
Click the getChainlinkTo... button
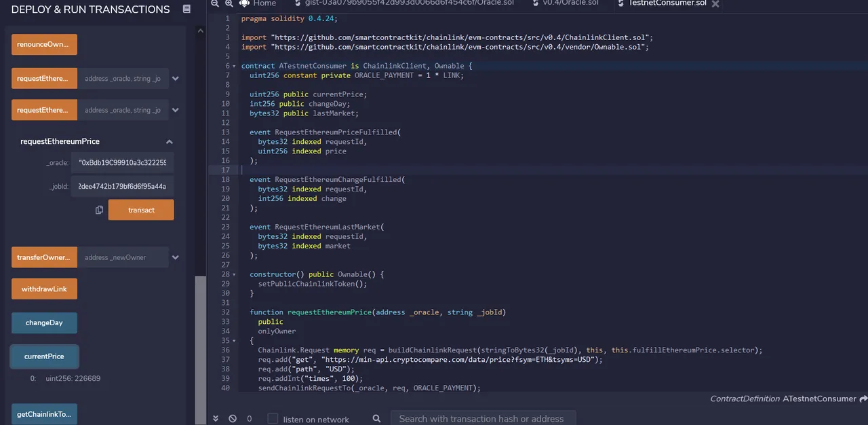44,414
